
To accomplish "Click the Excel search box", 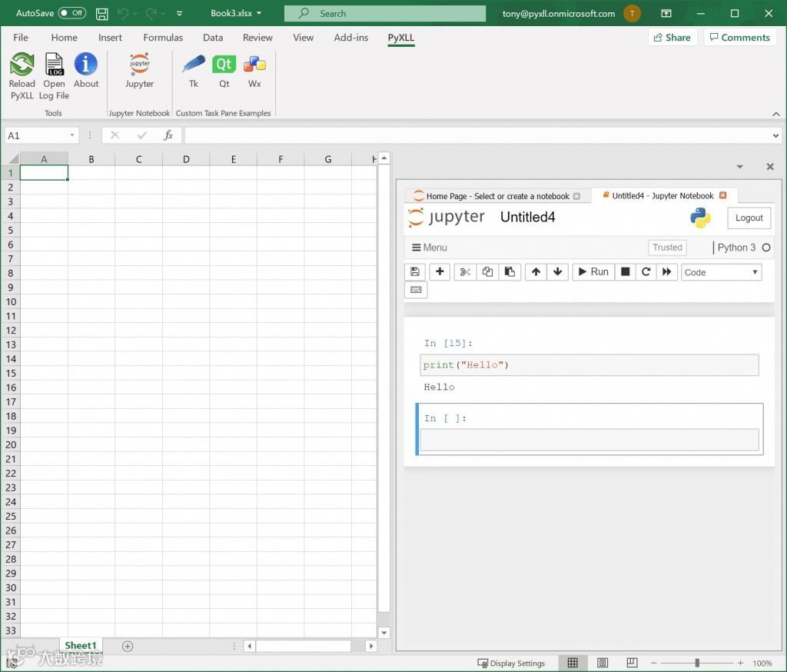I will pos(385,14).
